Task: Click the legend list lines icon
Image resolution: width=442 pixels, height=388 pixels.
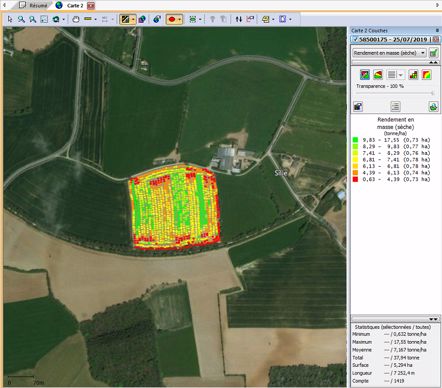Action: 395,107
